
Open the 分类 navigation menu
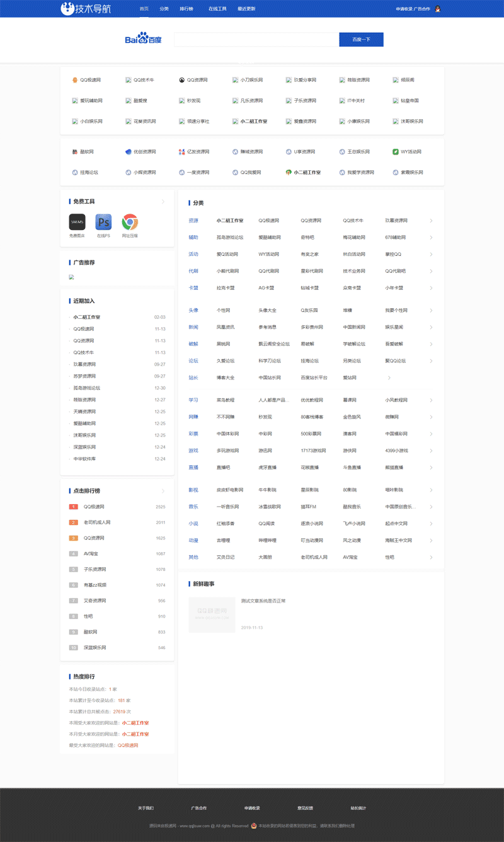[163, 9]
